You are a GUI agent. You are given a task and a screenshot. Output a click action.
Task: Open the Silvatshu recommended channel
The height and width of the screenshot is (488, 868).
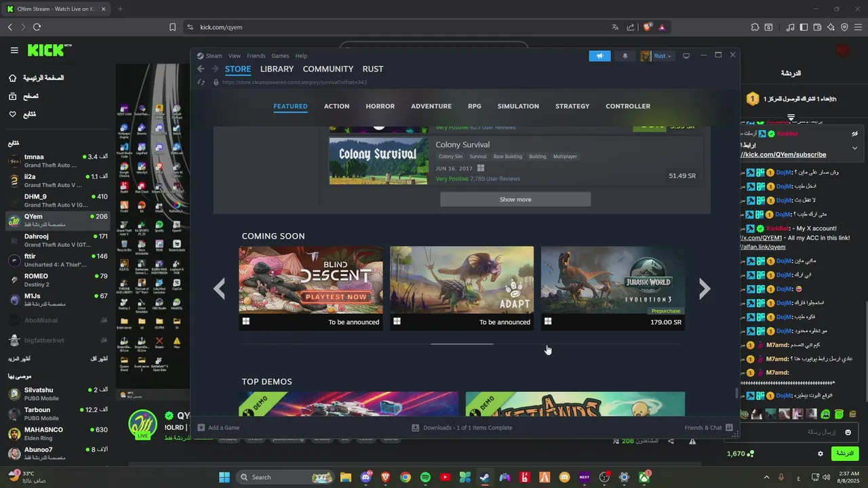click(58, 394)
